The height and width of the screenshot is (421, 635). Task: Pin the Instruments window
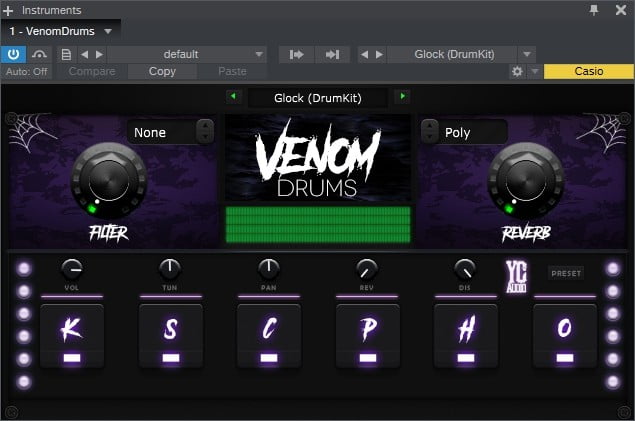(x=594, y=10)
